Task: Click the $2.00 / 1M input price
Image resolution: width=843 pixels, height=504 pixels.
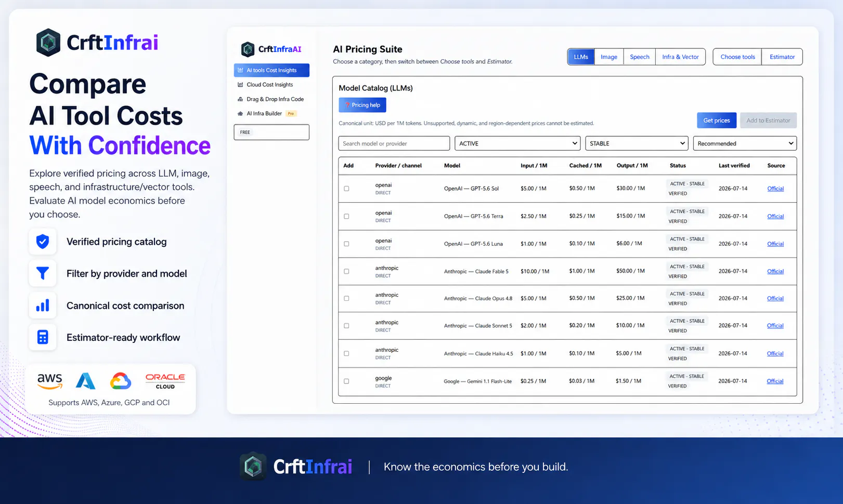Action: pos(534,326)
